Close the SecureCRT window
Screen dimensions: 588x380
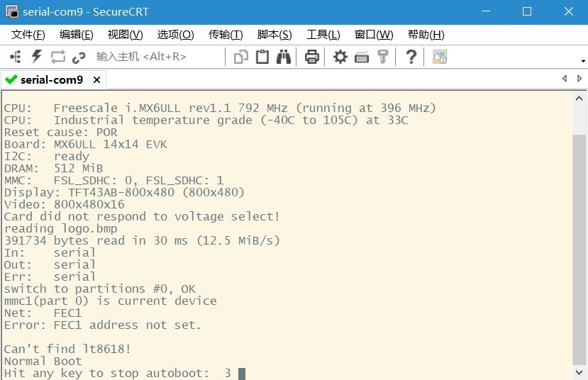click(569, 11)
